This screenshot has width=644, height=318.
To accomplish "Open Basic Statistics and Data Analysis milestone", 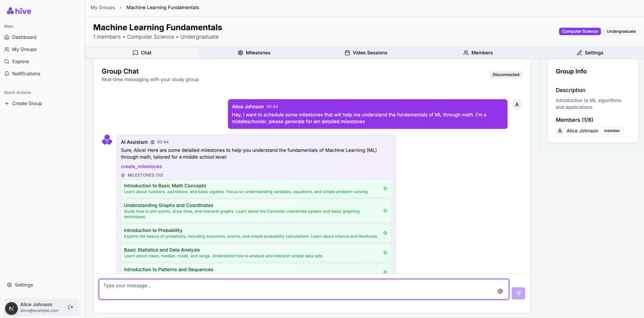I will [x=256, y=253].
